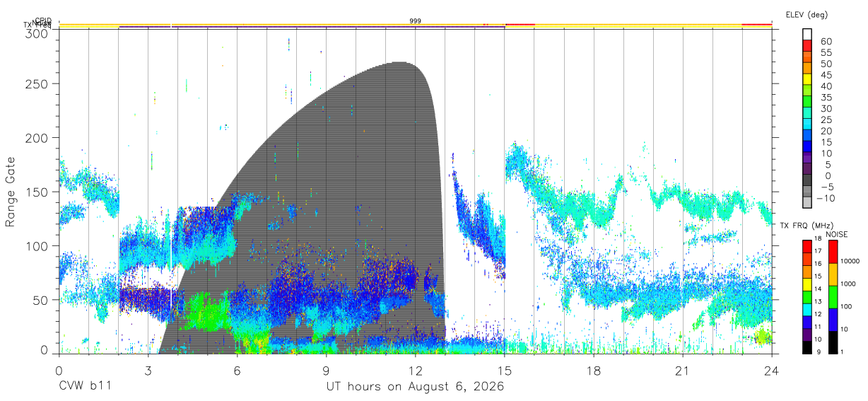This screenshot has height=401, width=868.
Task: Click the '25' label on ELEV color bar
Action: click(826, 120)
